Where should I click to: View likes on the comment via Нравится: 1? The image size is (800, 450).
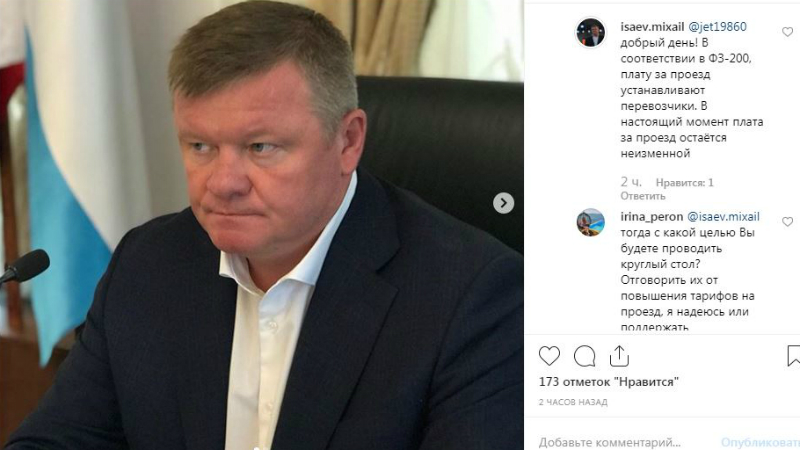[685, 183]
